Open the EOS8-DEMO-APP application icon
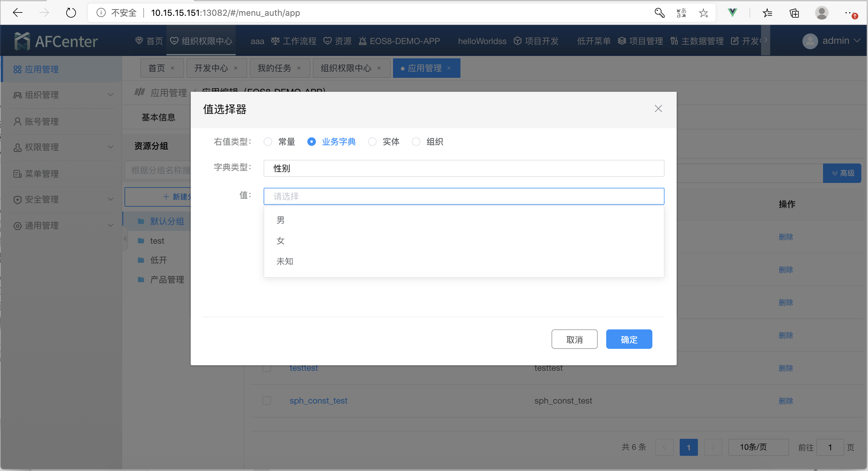The width and height of the screenshot is (868, 471). pos(363,41)
